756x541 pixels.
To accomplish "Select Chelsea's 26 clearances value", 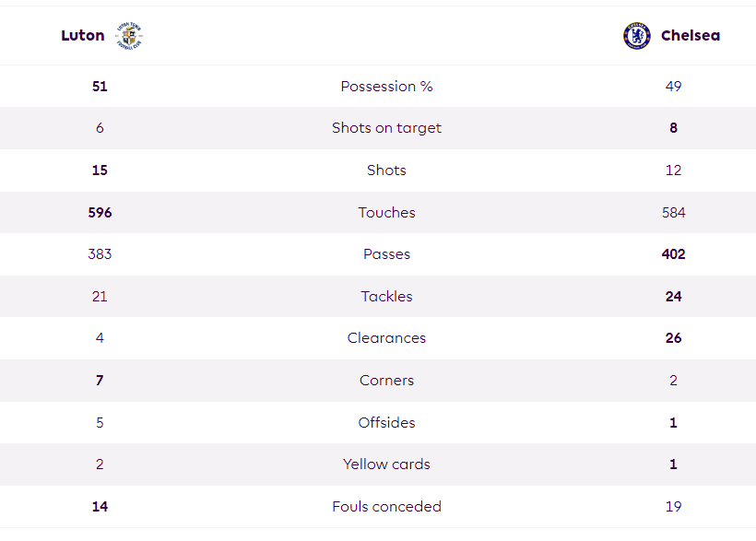I will pyautogui.click(x=674, y=338).
